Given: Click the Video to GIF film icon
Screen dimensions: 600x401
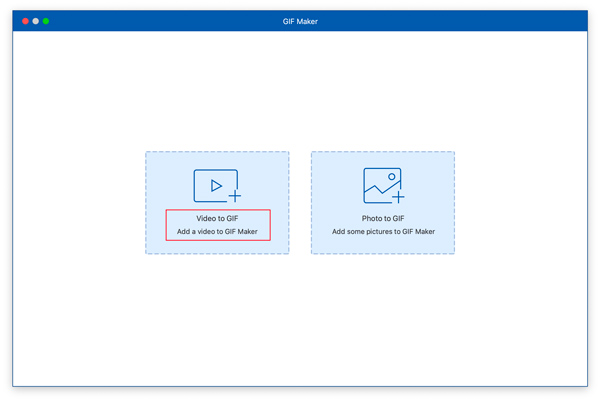Looking at the screenshot, I should pos(216,186).
